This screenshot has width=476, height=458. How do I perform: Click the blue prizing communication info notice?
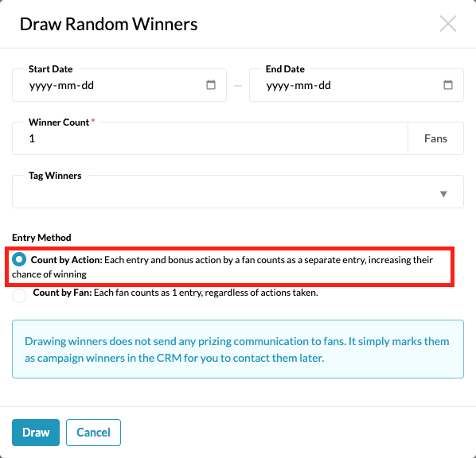coord(238,349)
